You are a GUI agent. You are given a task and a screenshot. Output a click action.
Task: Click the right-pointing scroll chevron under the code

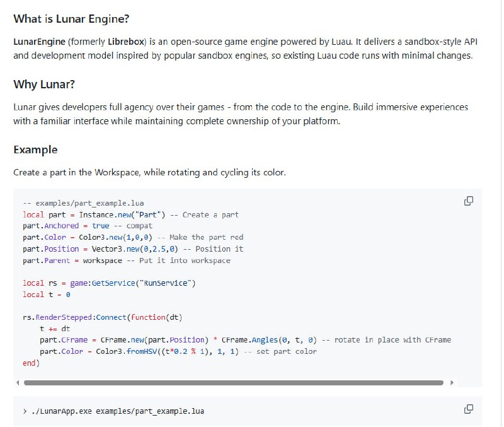pyautogui.click(x=452, y=382)
